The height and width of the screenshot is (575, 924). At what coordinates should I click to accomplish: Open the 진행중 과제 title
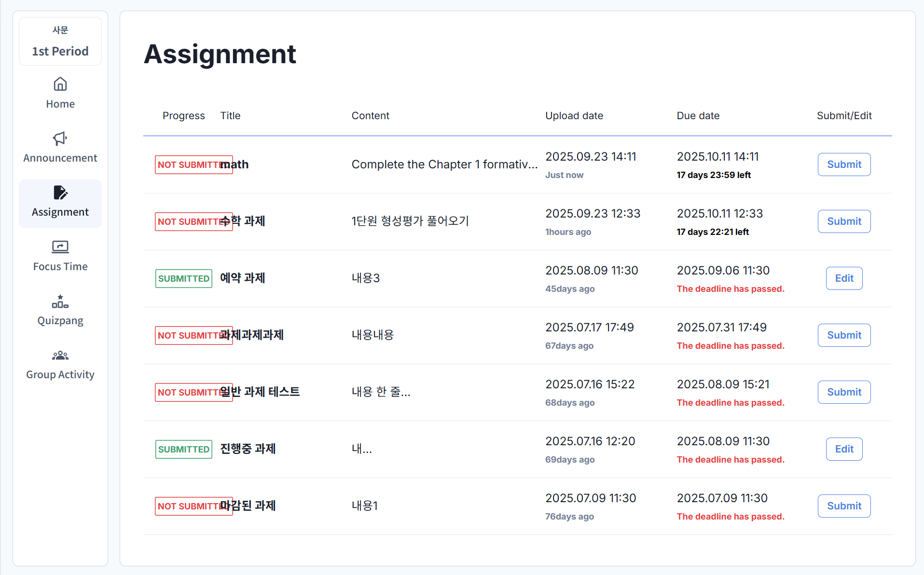(x=248, y=449)
